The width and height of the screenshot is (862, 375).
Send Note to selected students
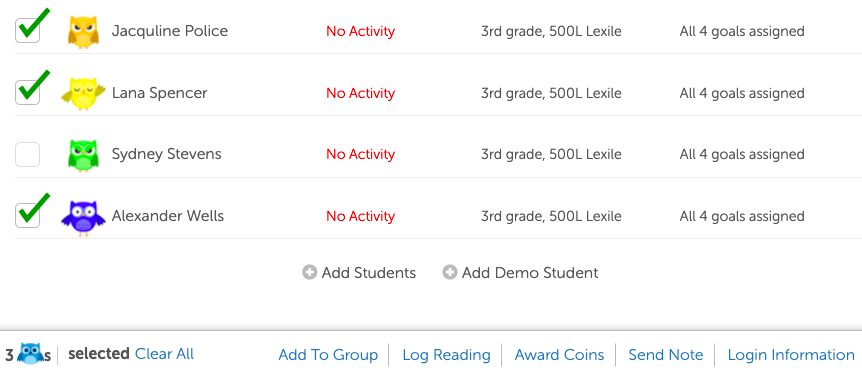666,355
